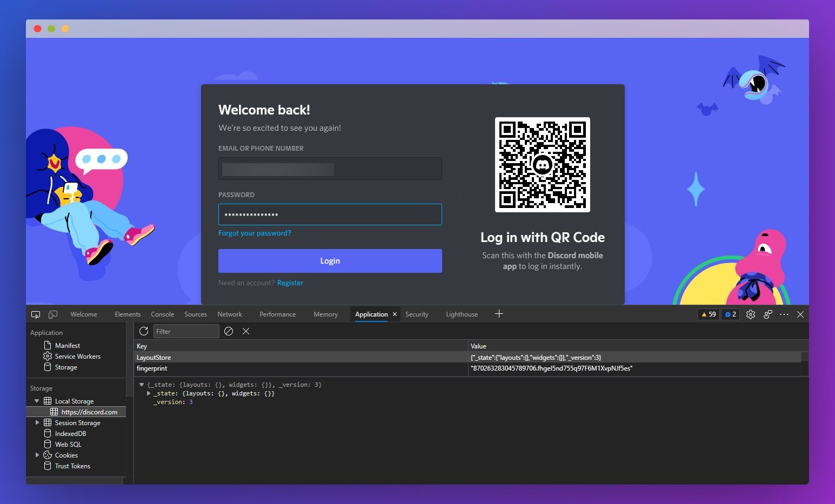The image size is (835, 504).
Task: Click the delete selected X icon
Action: (246, 331)
